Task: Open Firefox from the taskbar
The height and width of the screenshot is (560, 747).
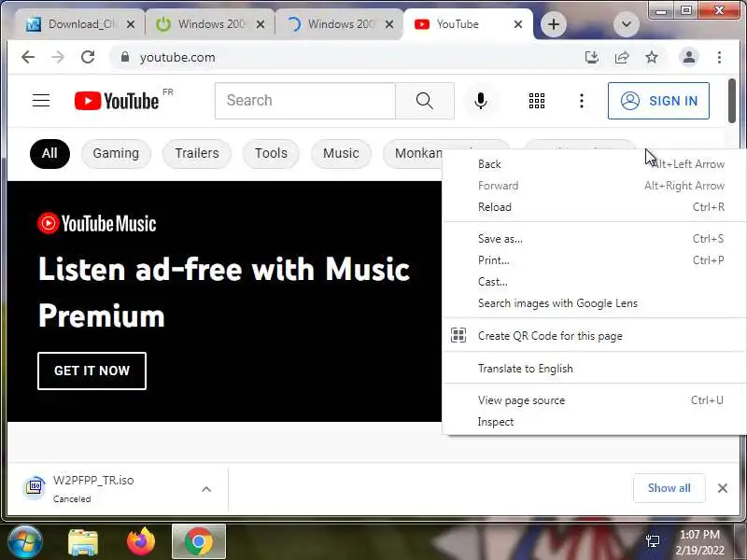Action: 141,542
